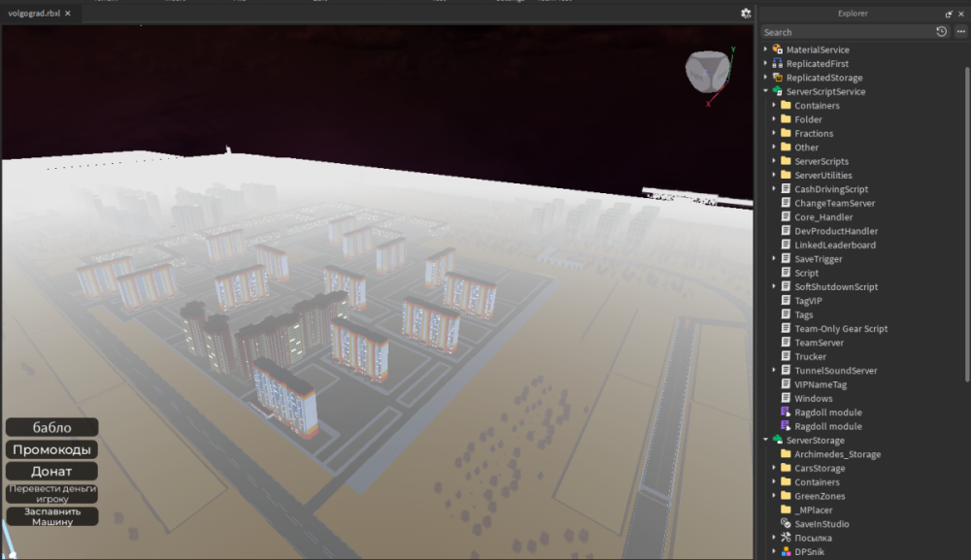Open Explorer search history
Screen dimensions: 971x560
(x=941, y=32)
